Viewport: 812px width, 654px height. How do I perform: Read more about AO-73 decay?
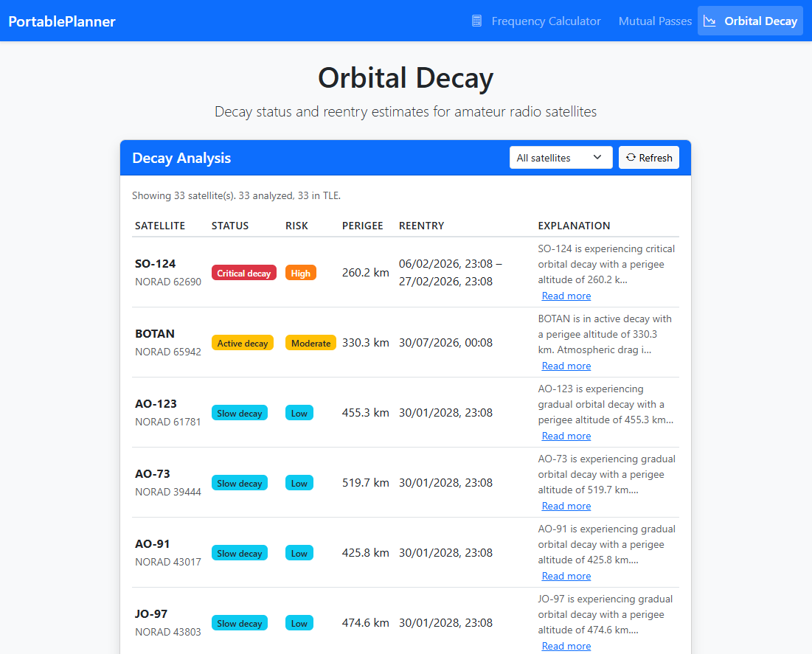point(566,505)
